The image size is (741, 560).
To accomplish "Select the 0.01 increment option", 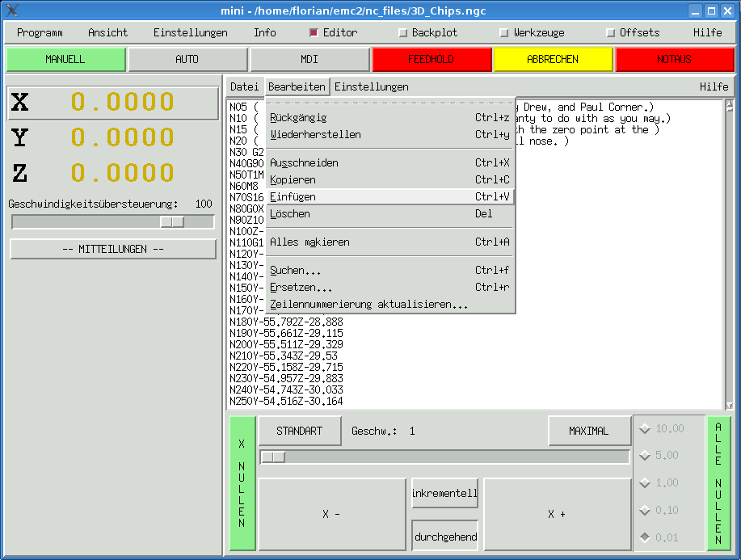I will point(645,537).
